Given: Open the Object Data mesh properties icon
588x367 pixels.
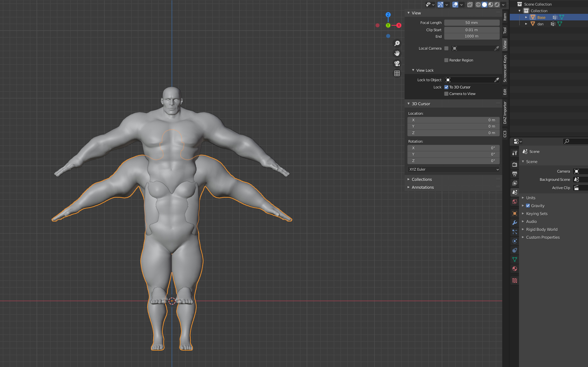Looking at the screenshot, I should pos(515,259).
